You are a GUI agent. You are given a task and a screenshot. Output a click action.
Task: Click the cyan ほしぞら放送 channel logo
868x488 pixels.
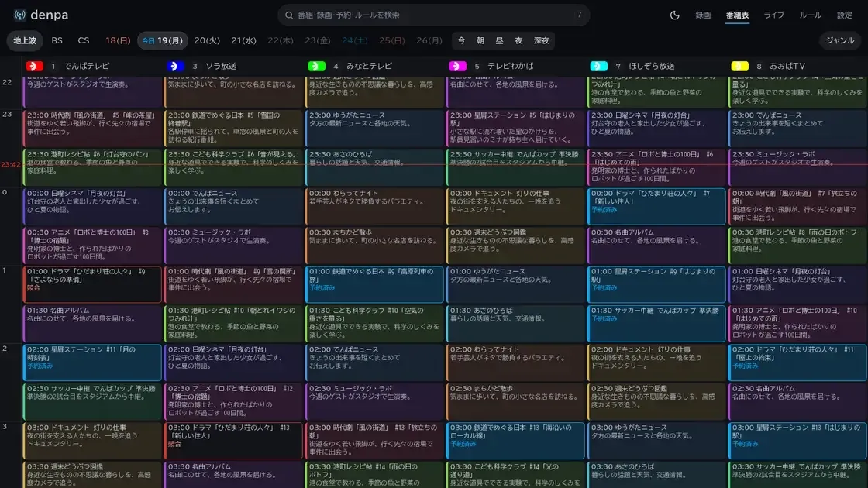tap(598, 66)
